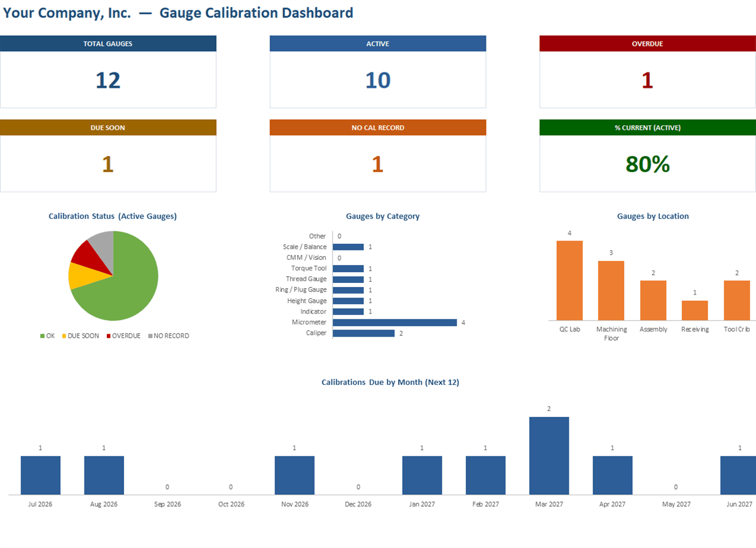
Task: Click the Thread Gauge category bar
Action: point(348,279)
